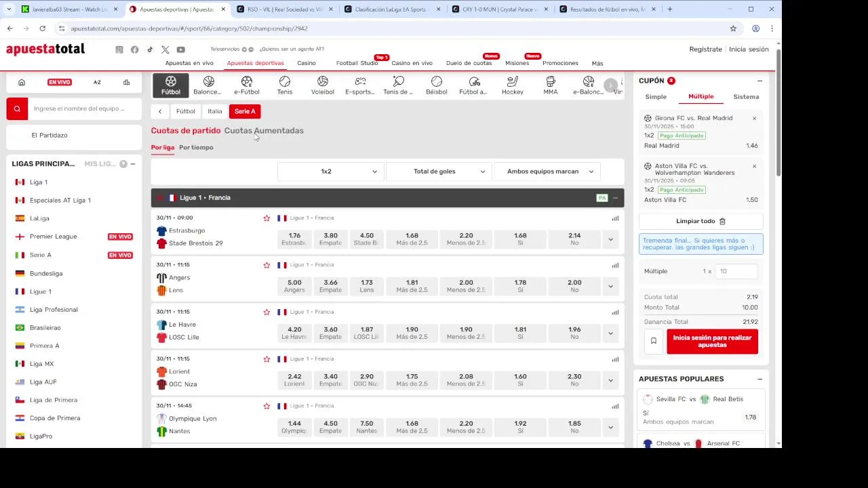The width and height of the screenshot is (868, 488).
Task: Bookmark this page in the browser
Action: coord(733,28)
